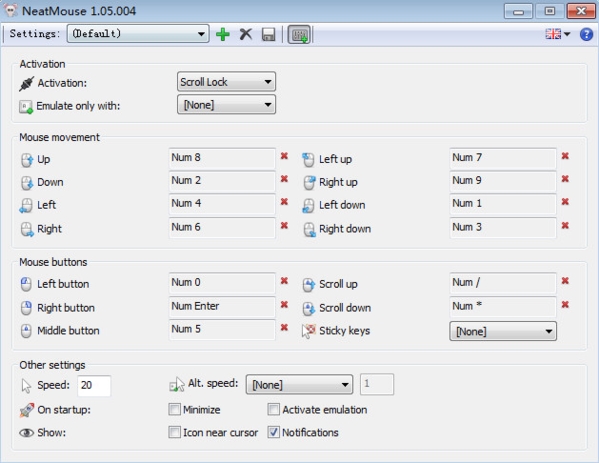Expand the Activation key dropdown
The height and width of the screenshot is (463, 599).
pyautogui.click(x=226, y=82)
